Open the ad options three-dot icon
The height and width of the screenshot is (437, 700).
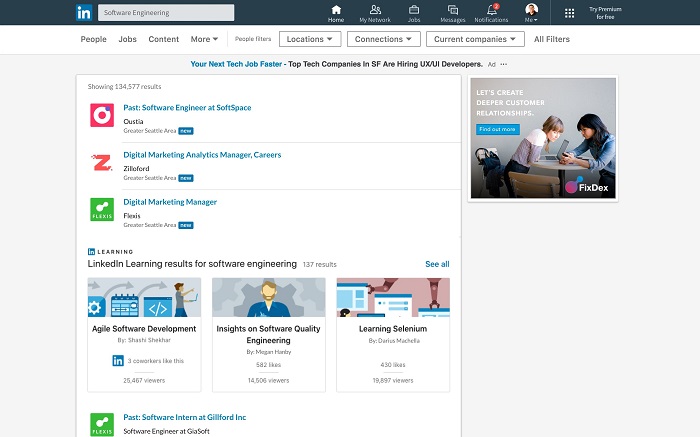click(x=504, y=64)
